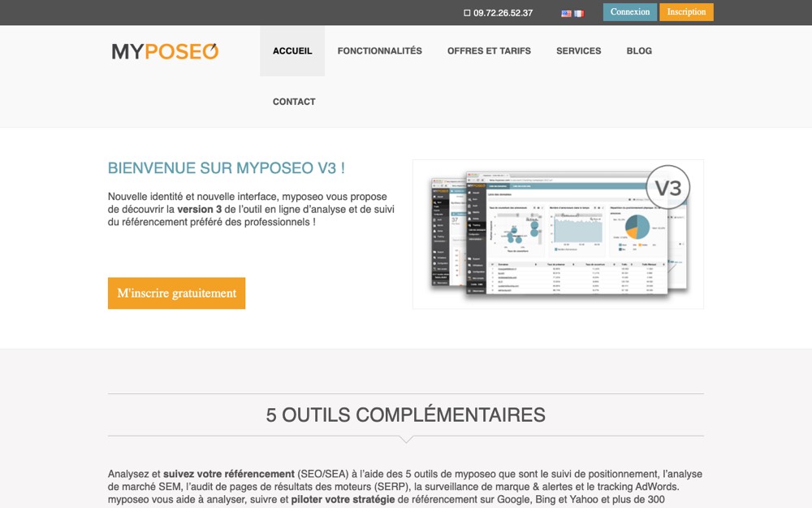This screenshot has height=508, width=812.
Task: Go to Offres et Tarifs
Action: point(489,50)
